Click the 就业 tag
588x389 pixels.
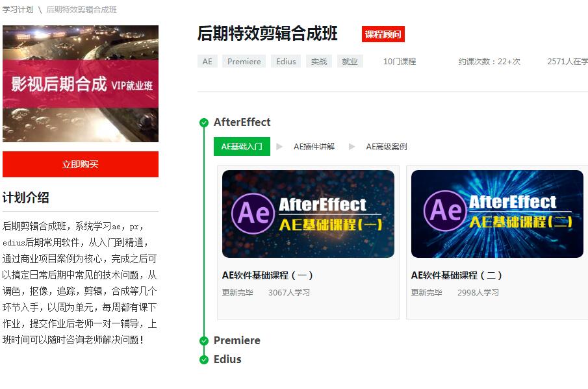[x=350, y=62]
